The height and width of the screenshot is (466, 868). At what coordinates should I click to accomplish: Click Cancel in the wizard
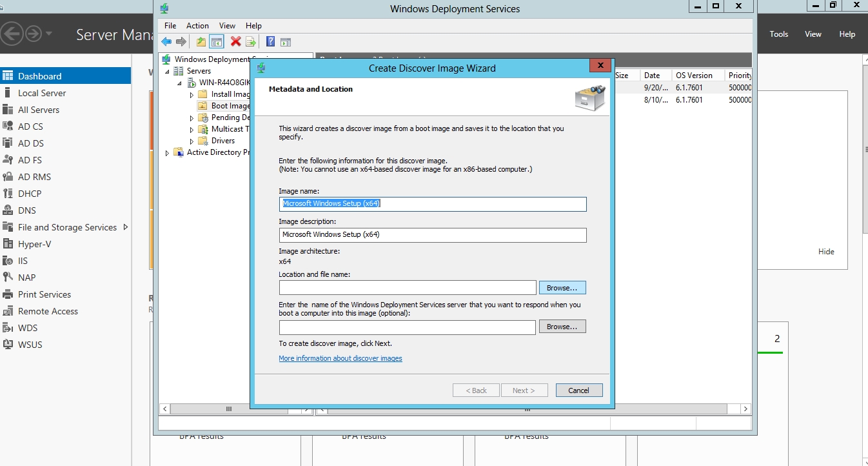579,390
